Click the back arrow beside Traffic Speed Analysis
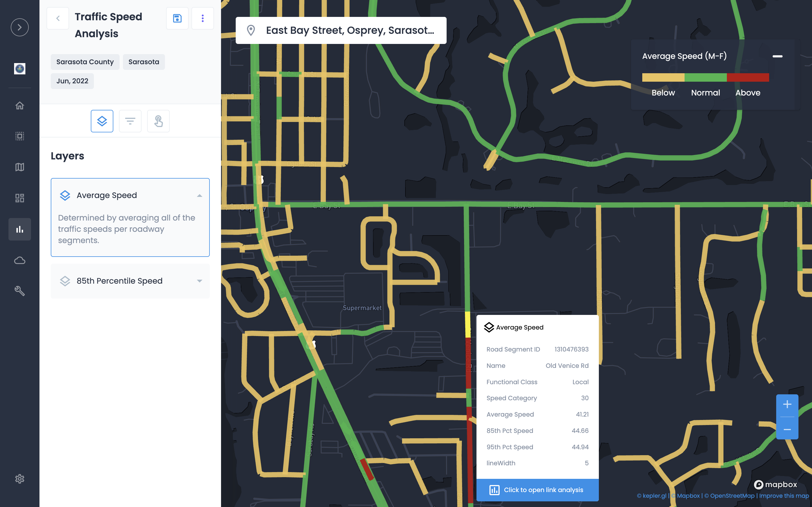 [58, 18]
